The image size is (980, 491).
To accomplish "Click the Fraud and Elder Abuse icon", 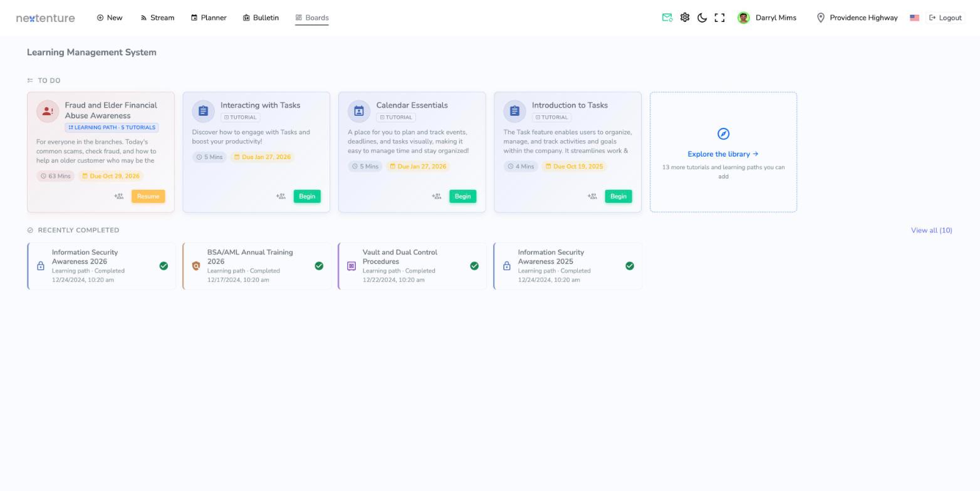I will [48, 111].
